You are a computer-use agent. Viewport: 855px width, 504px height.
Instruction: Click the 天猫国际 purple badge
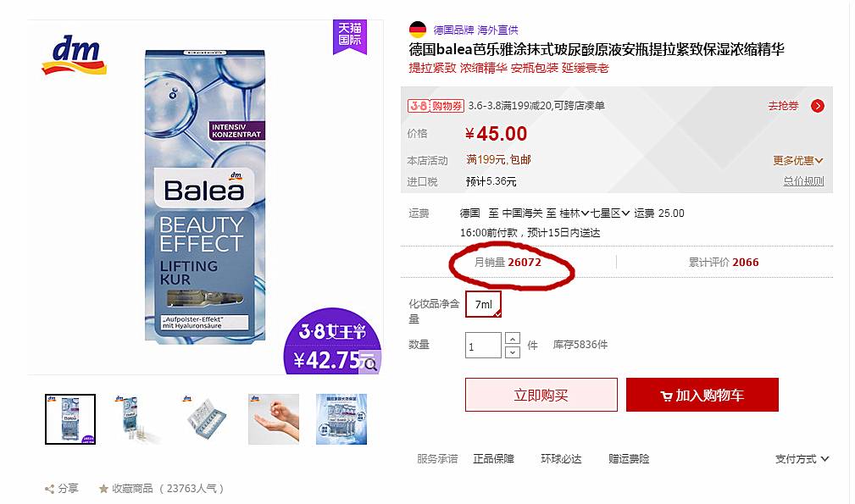point(349,36)
